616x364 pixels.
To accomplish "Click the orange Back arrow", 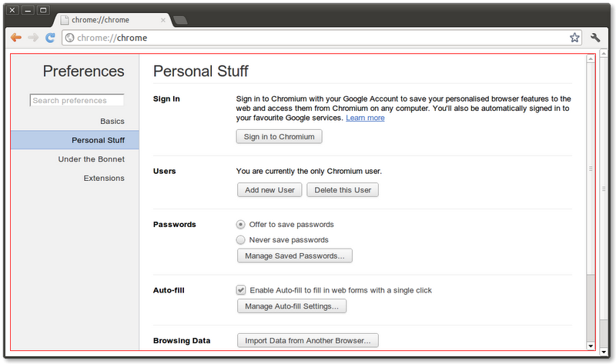I will [x=16, y=38].
